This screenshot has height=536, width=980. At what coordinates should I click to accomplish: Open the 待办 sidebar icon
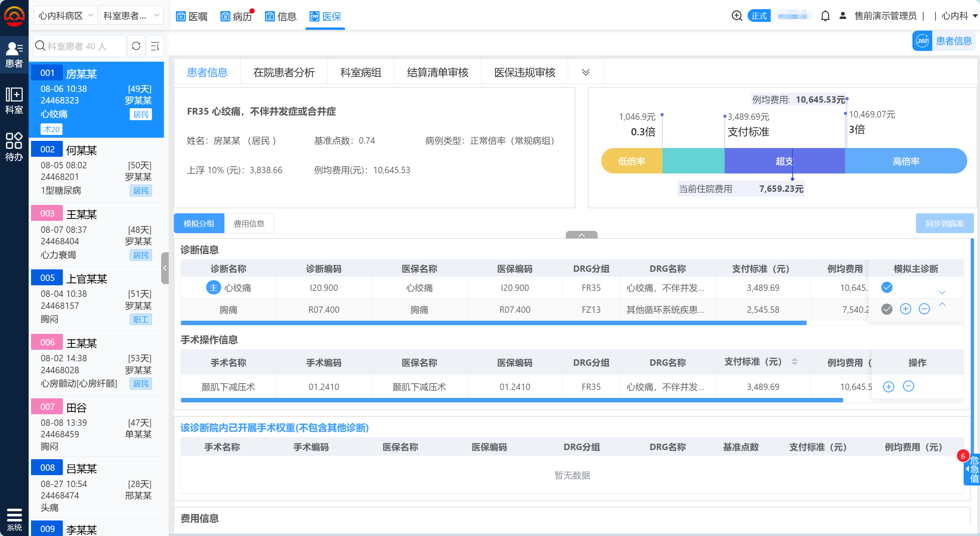coord(14,146)
